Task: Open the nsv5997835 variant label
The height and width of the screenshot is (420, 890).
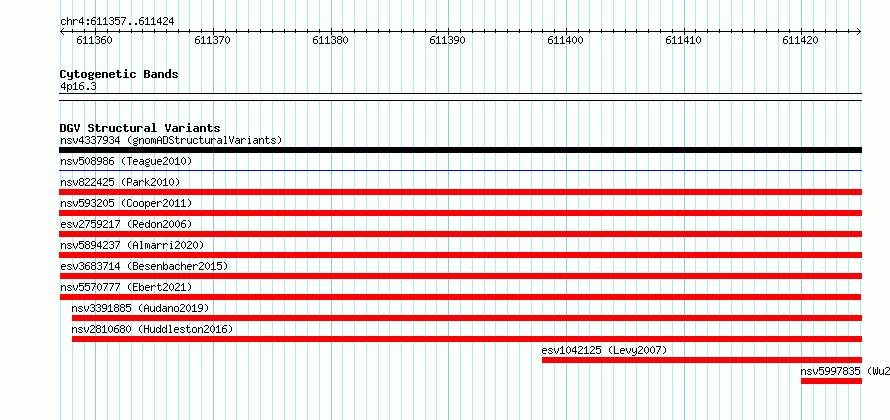Action: pyautogui.click(x=845, y=371)
